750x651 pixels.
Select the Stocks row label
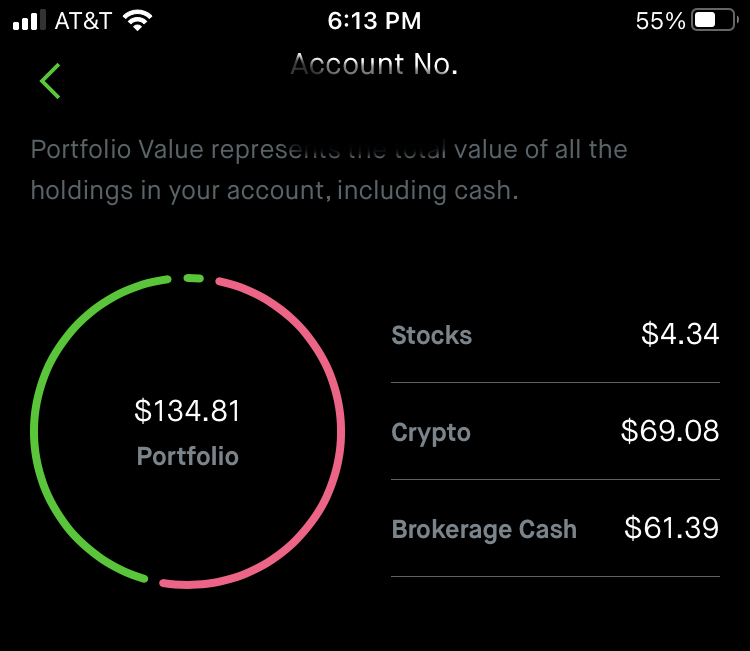pos(431,335)
